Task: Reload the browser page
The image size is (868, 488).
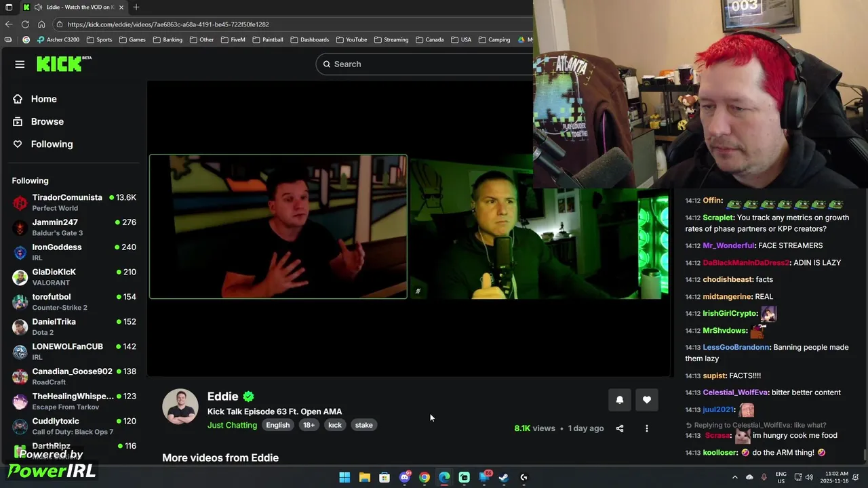Action: [x=25, y=24]
